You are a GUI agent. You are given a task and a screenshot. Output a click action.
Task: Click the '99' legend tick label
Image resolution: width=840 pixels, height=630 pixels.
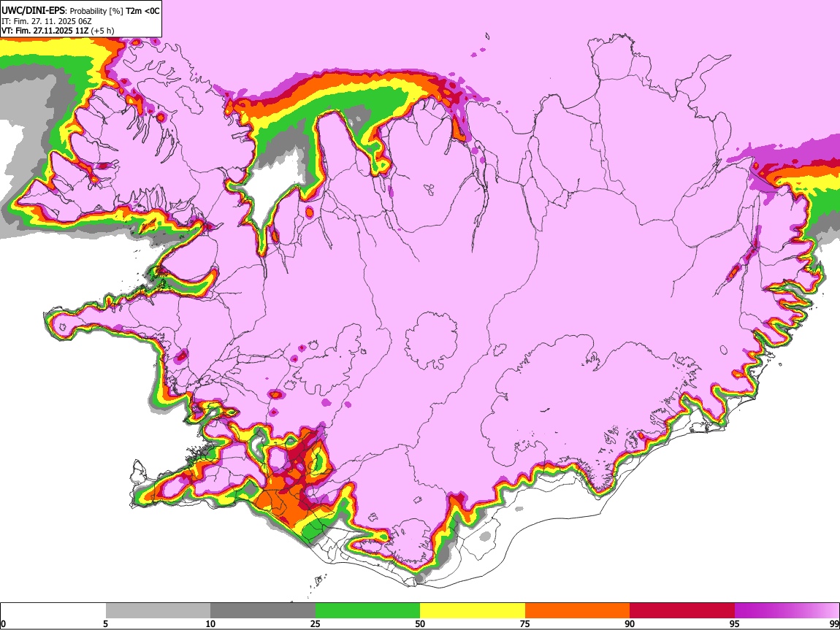[x=834, y=624]
